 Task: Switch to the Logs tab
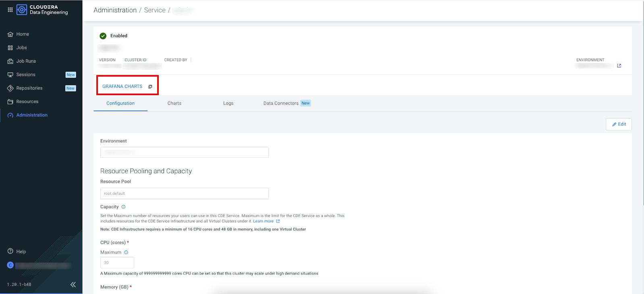[x=228, y=103]
